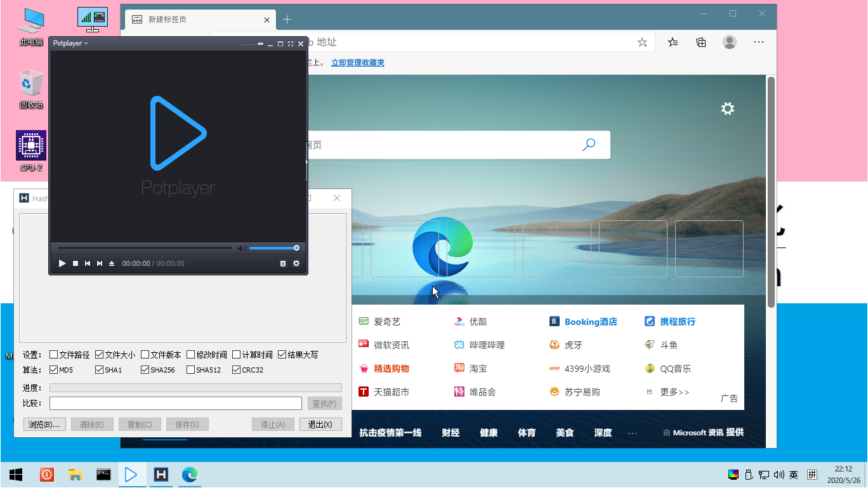This screenshot has width=868, height=488.
Task: Click the Edge search magnifier icon
Action: tap(589, 145)
